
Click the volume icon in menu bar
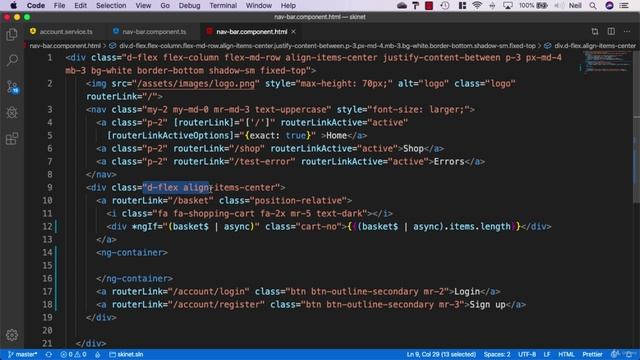coord(559,5)
